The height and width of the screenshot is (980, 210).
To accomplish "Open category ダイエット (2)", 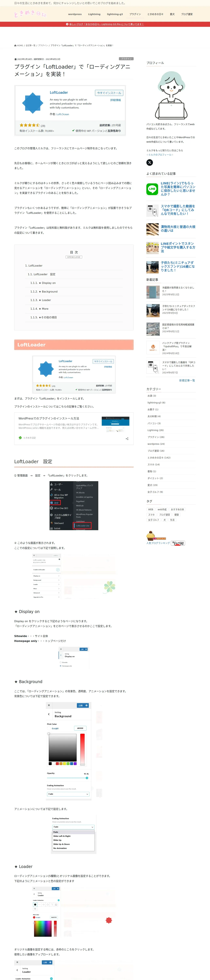I will tap(155, 478).
